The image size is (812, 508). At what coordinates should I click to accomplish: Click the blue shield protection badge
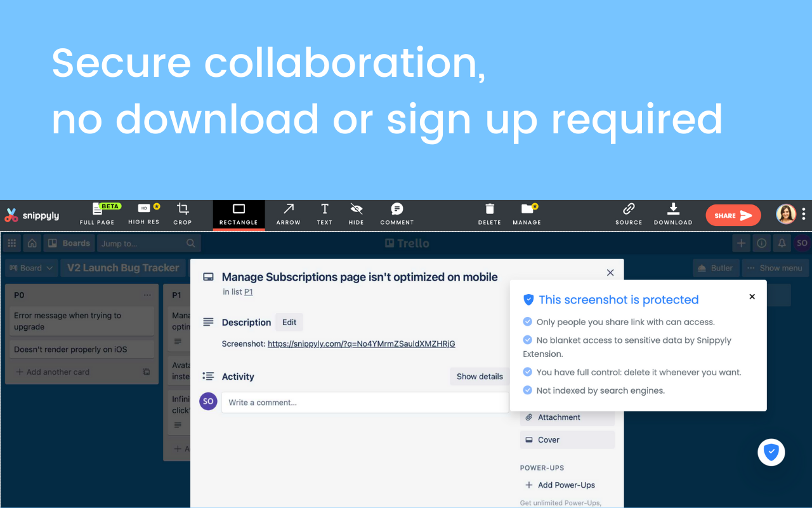coord(771,452)
